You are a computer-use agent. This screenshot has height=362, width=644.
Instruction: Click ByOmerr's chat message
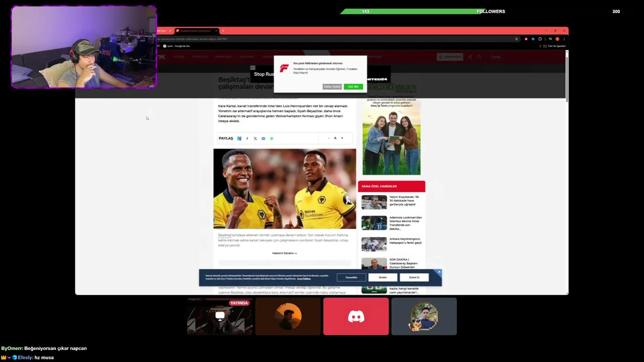pyautogui.click(x=44, y=348)
